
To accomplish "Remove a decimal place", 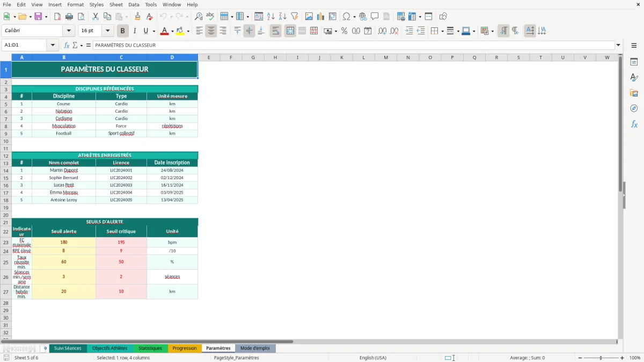I will click(x=394, y=31).
